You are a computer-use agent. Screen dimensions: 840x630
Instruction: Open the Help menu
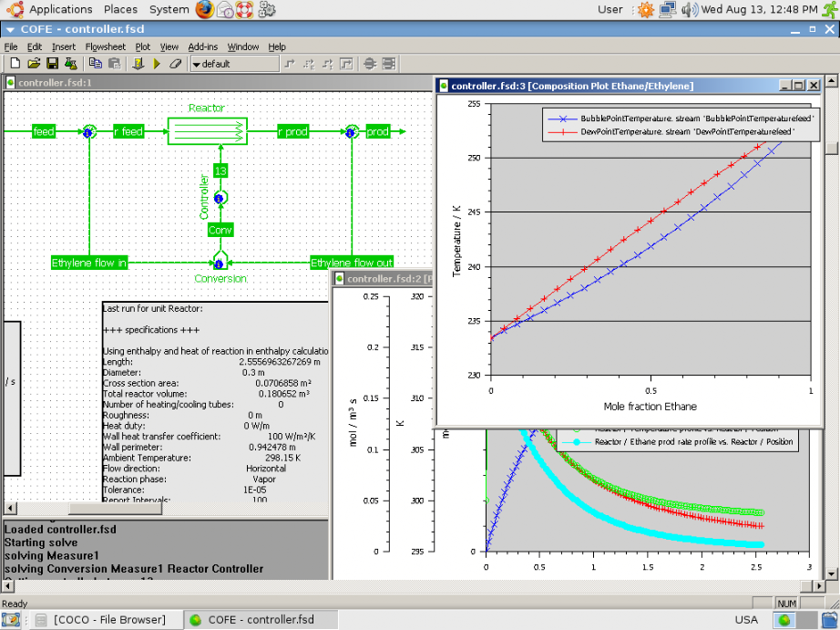click(x=277, y=46)
